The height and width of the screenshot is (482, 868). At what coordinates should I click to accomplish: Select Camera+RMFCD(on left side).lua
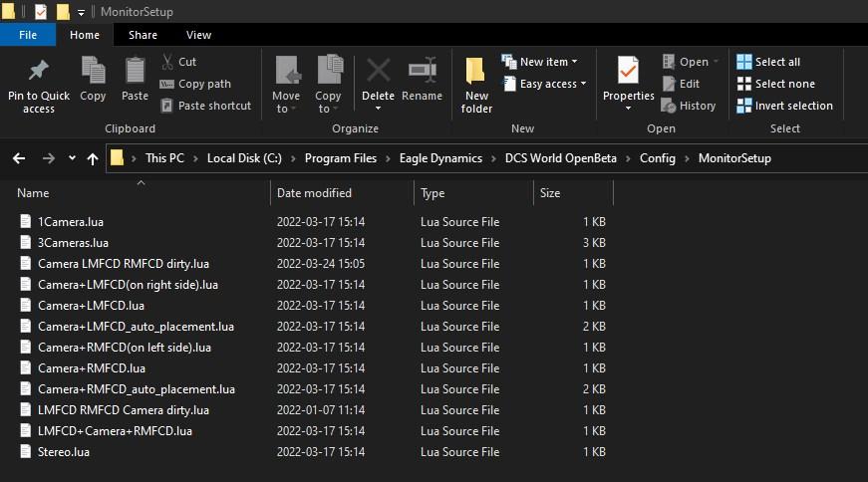tap(125, 348)
